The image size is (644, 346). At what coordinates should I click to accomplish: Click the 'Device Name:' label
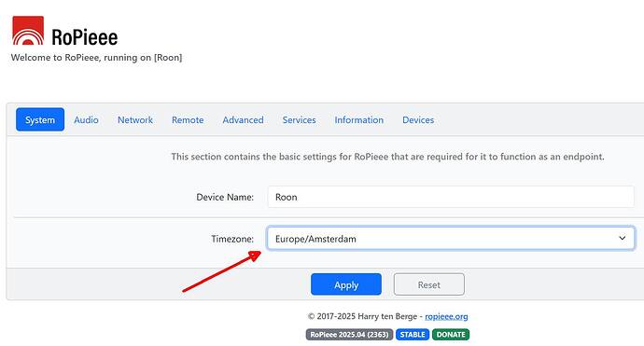225,197
